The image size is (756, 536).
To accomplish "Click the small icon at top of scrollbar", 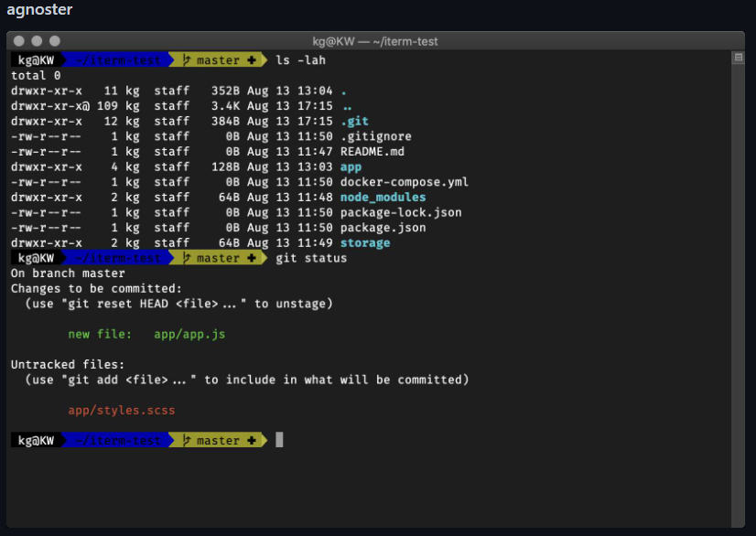I will (739, 58).
